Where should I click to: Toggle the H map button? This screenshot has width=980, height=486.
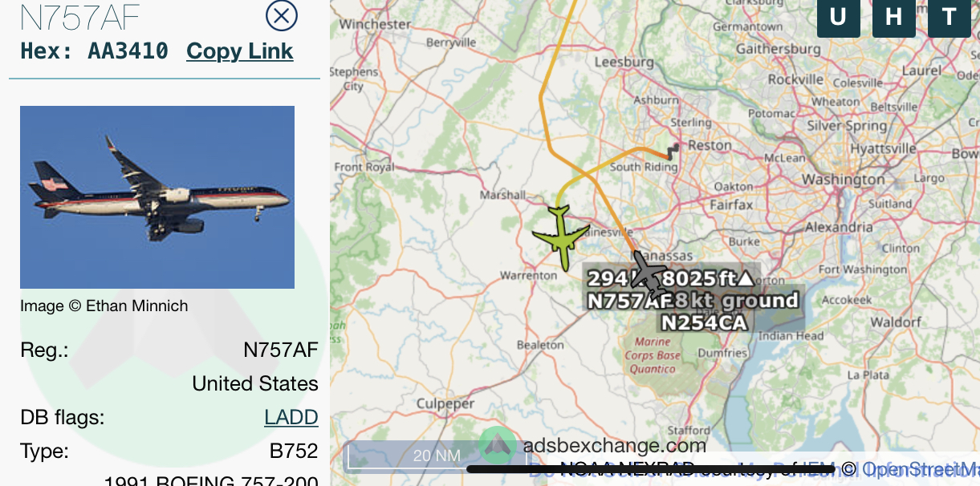point(893,16)
